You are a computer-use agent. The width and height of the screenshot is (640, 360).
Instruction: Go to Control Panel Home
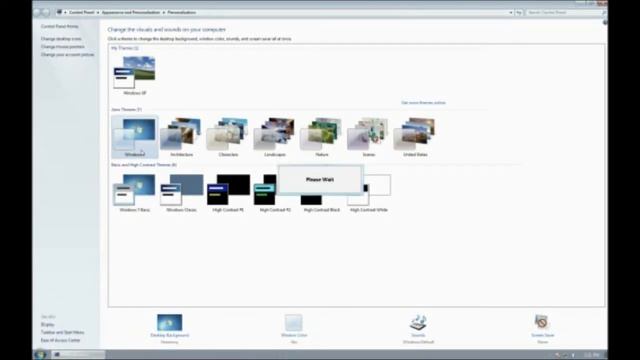coord(60,26)
